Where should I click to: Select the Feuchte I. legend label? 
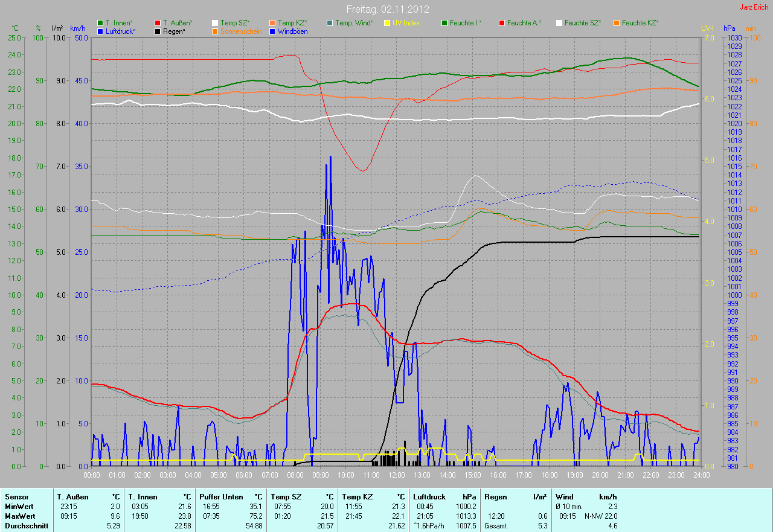tap(465, 23)
